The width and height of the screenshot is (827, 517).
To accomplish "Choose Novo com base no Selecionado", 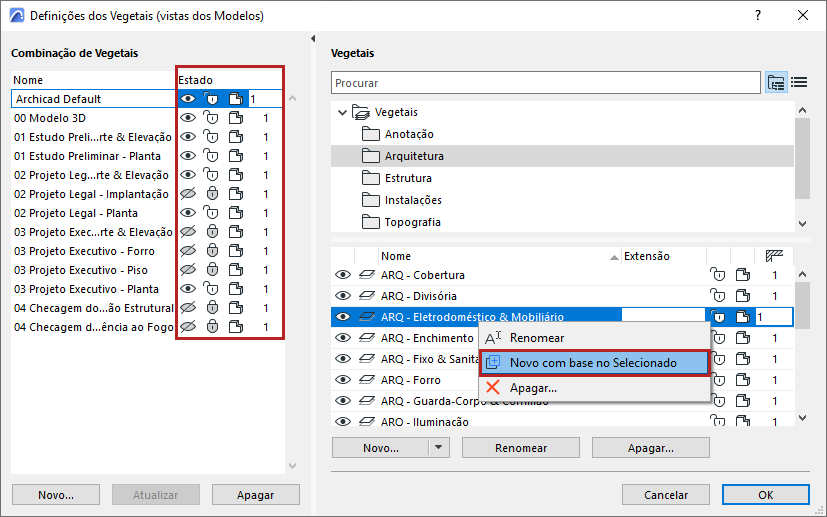I will [x=593, y=362].
